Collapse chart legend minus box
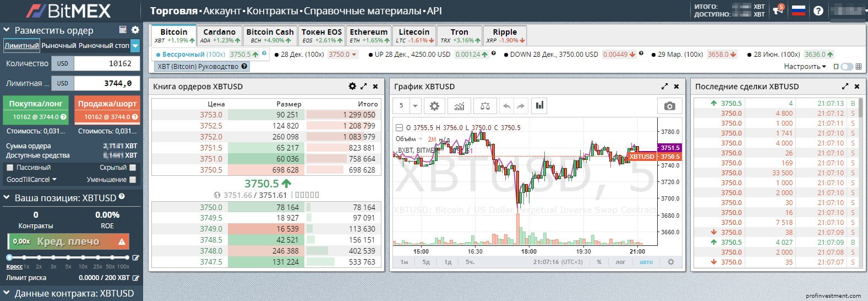Image resolution: width=868 pixels, height=301 pixels. pos(400,127)
